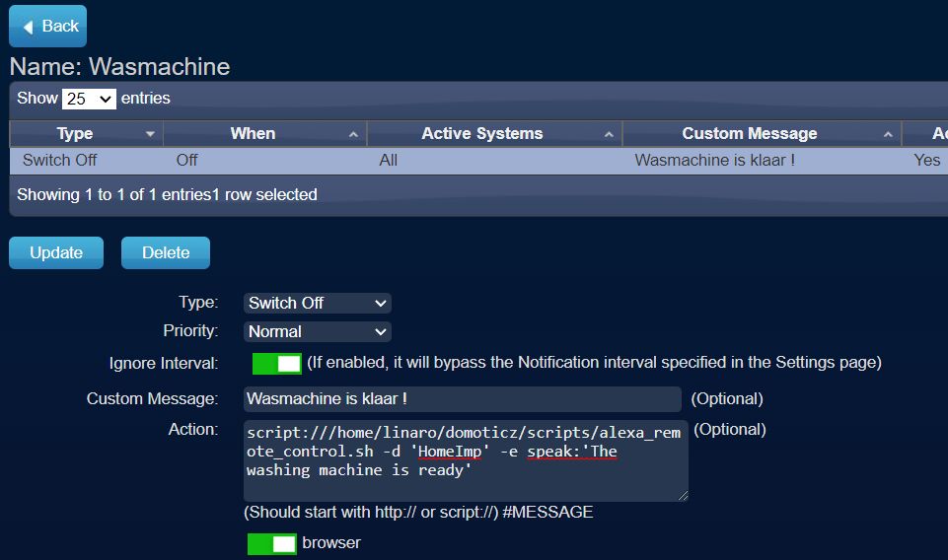Sort by Active Systems column header
948x560 pixels.
pos(494,133)
